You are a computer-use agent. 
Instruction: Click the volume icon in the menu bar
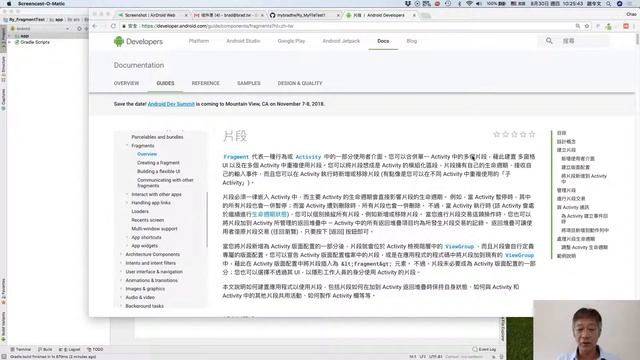pos(478,4)
